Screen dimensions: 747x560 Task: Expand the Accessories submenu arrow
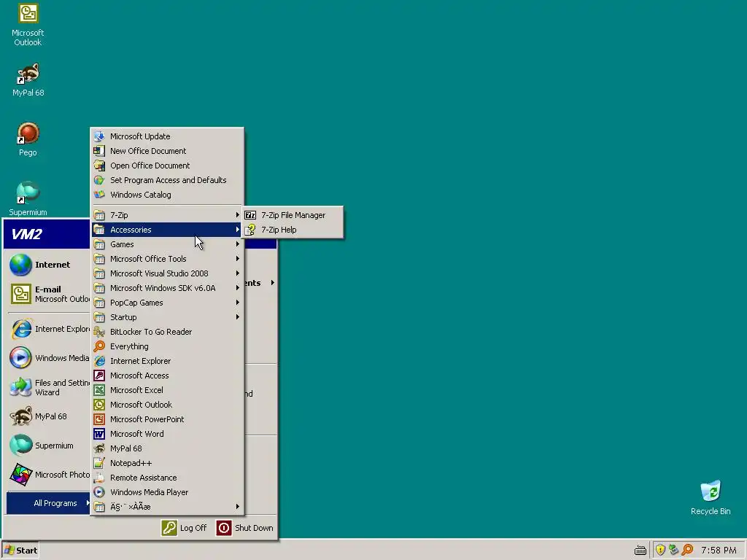(237, 230)
